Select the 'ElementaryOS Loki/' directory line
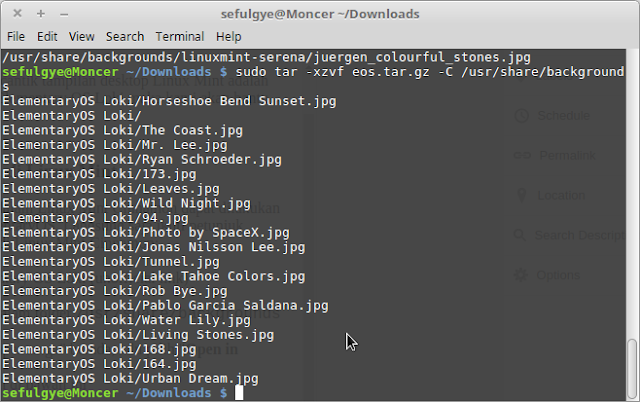The image size is (640, 402). pyautogui.click(x=72, y=115)
